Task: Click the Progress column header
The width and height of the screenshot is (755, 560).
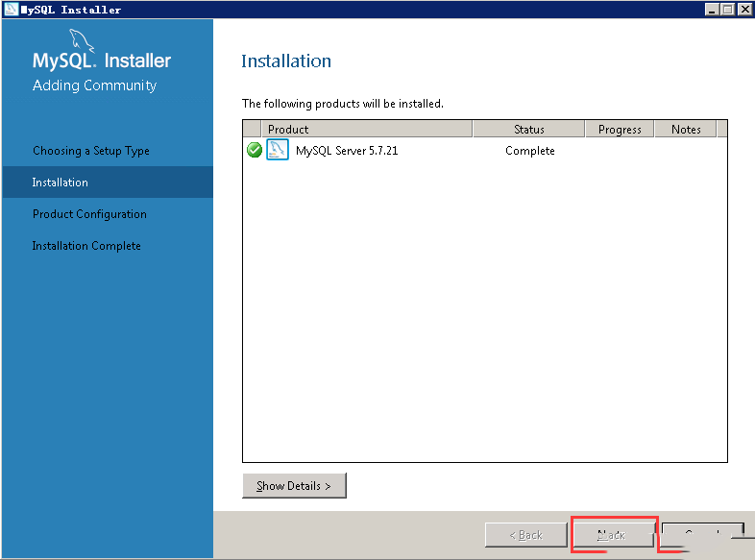Action: [x=620, y=129]
